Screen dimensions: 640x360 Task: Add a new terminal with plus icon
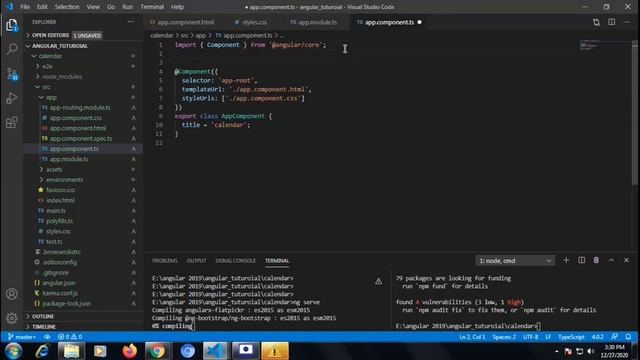(566, 260)
